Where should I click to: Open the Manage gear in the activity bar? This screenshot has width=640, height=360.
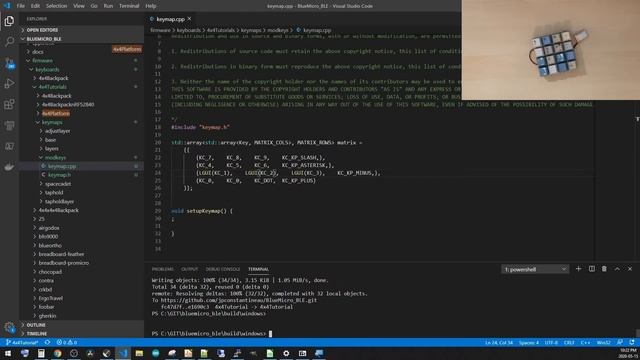coord(9,327)
